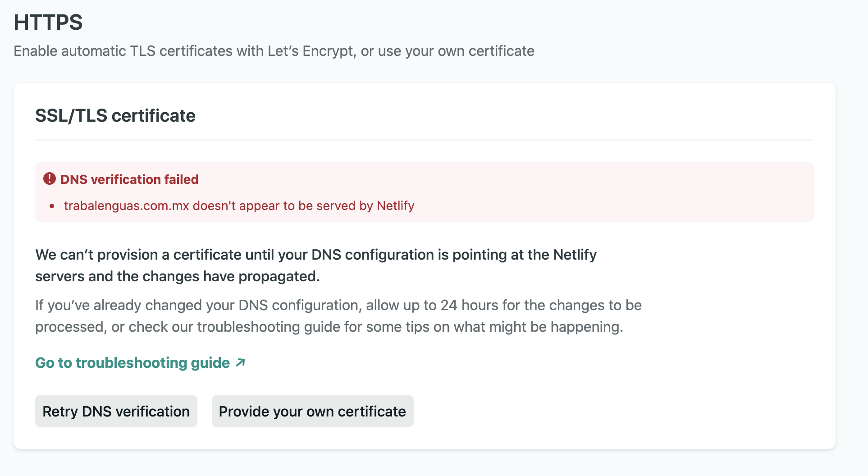Image resolution: width=868 pixels, height=476 pixels.
Task: Click the Let's Encrypt subtitle text
Action: (x=274, y=51)
